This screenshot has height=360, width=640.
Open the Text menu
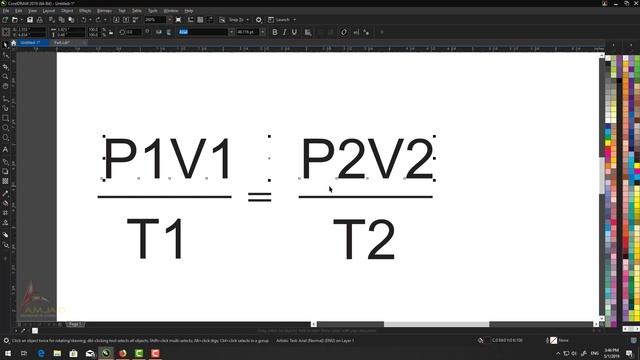(x=122, y=11)
